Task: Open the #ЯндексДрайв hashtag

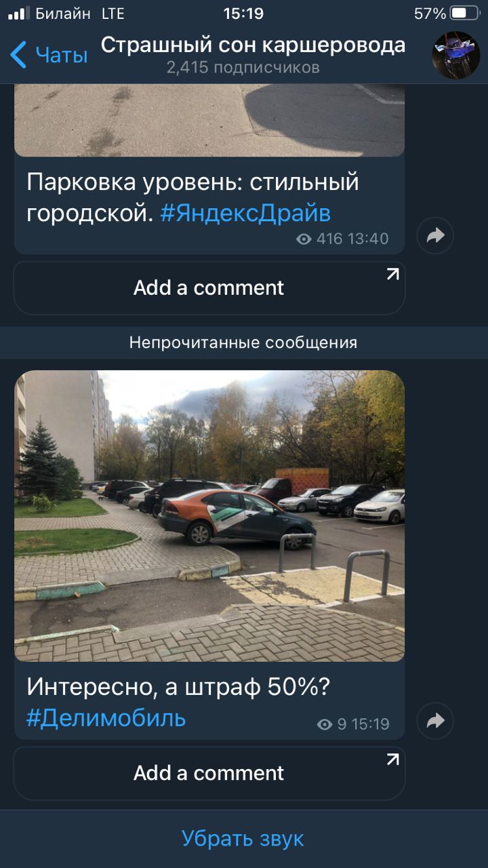Action: (x=245, y=214)
